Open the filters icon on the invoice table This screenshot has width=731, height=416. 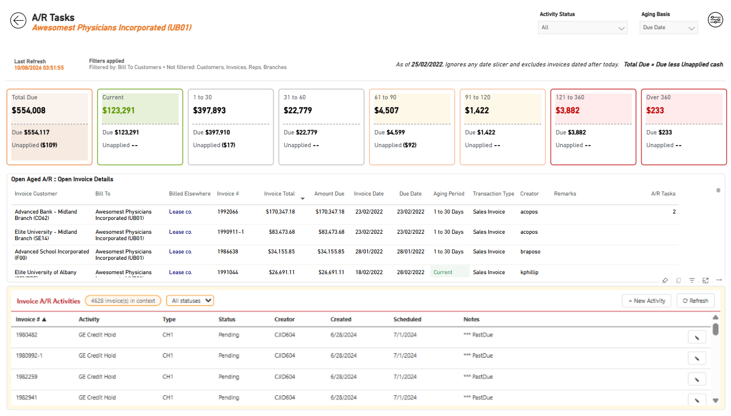[692, 280]
